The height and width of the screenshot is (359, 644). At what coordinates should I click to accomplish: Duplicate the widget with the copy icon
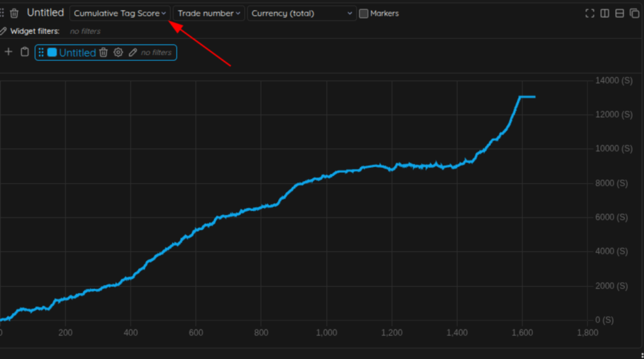coord(634,13)
